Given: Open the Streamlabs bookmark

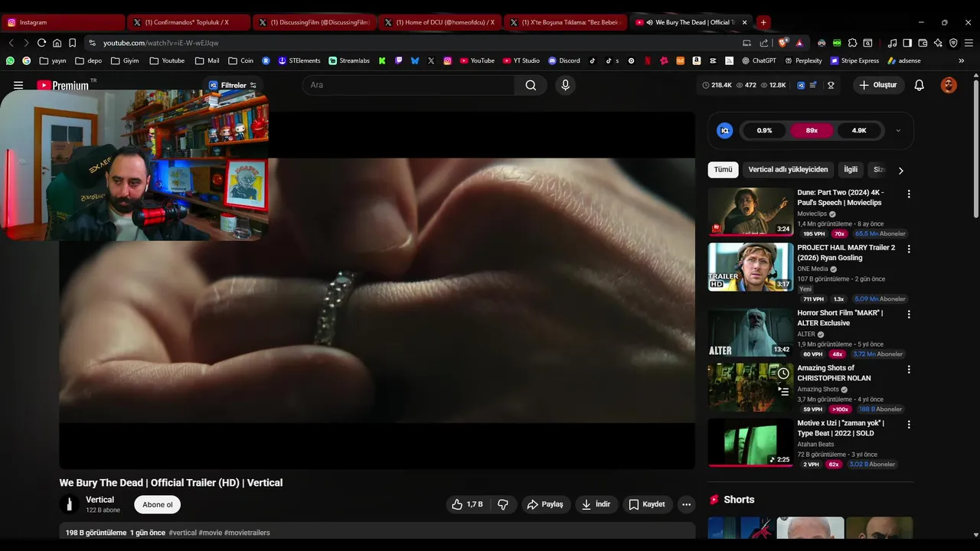Looking at the screenshot, I should pos(349,60).
